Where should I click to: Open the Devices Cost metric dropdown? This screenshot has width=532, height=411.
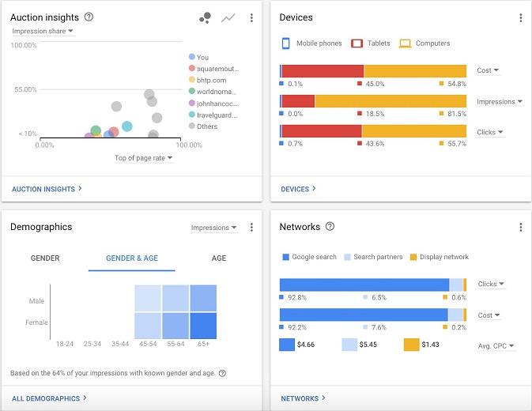[x=488, y=70]
